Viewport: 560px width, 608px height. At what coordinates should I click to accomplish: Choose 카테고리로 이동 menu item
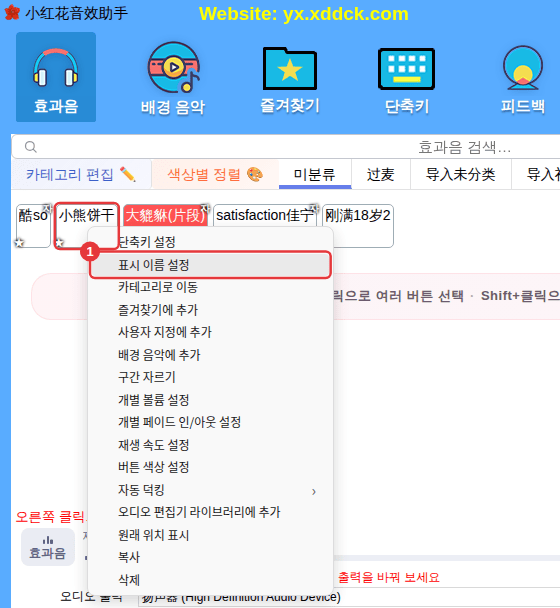point(210,287)
